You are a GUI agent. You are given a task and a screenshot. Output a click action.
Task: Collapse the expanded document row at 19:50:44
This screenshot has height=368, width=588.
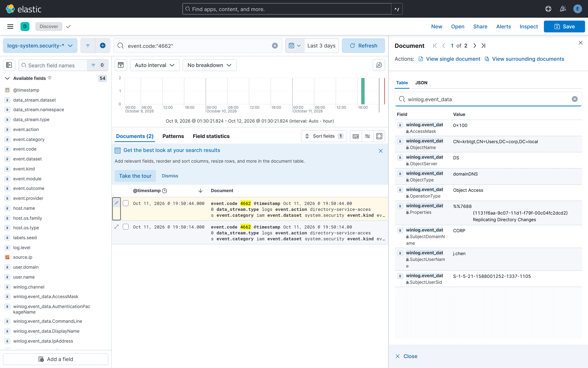pos(116,203)
